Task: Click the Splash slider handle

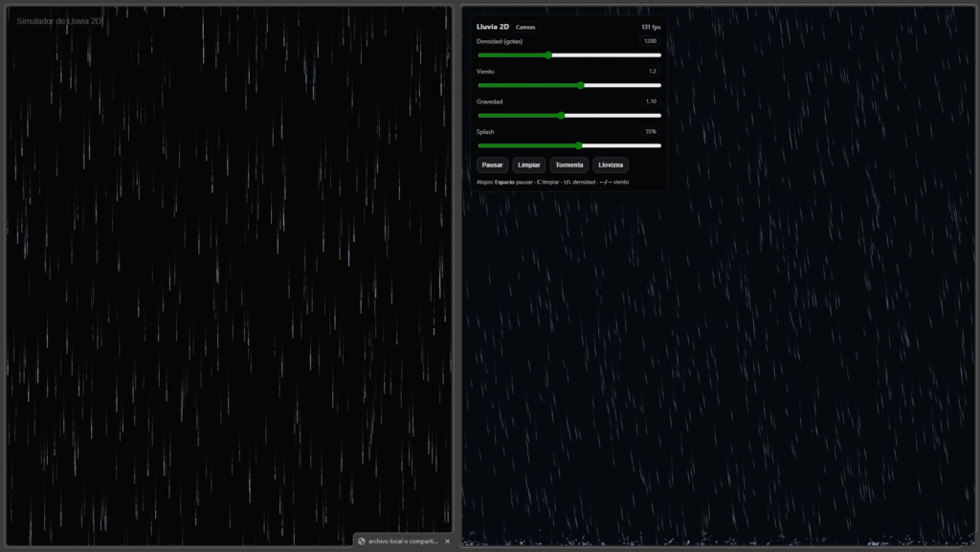Action: click(579, 145)
